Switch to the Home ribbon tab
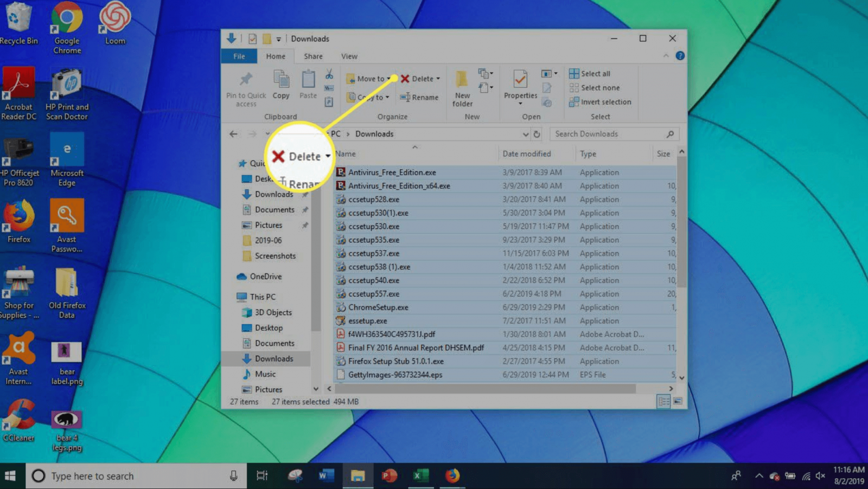Viewport: 868px width, 489px height. coord(276,56)
